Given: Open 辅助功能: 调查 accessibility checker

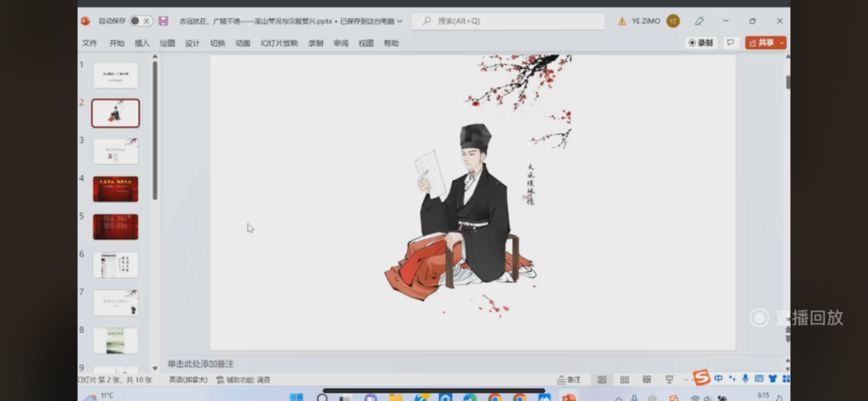Looking at the screenshot, I should coord(244,380).
